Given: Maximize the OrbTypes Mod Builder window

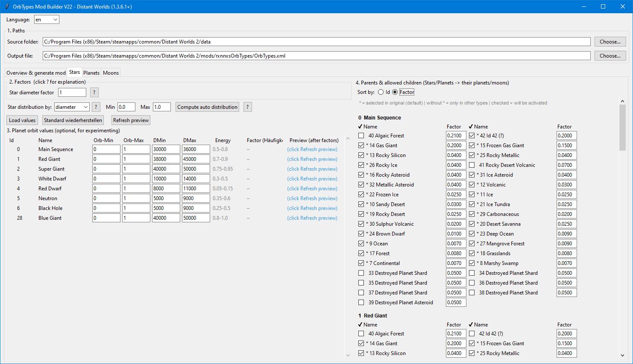Looking at the screenshot, I should point(603,6).
